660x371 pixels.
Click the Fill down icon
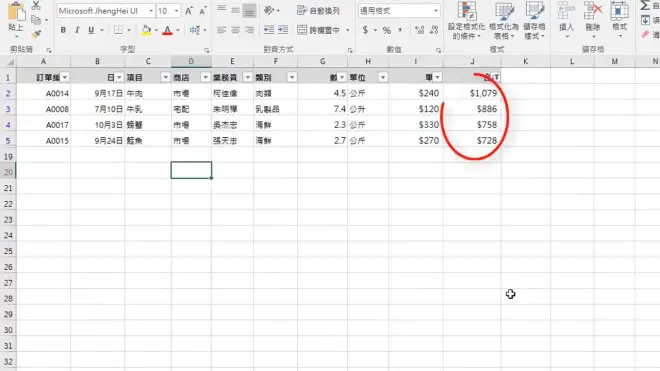(645, 20)
